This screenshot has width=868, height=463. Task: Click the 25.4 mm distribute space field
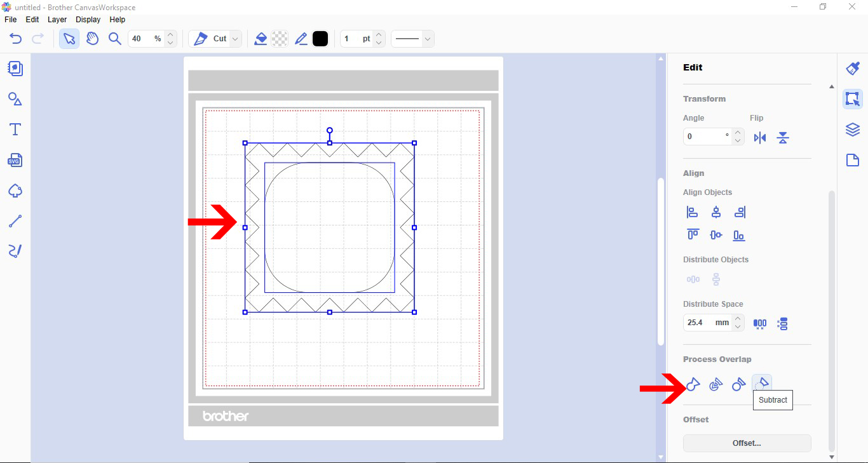click(707, 323)
